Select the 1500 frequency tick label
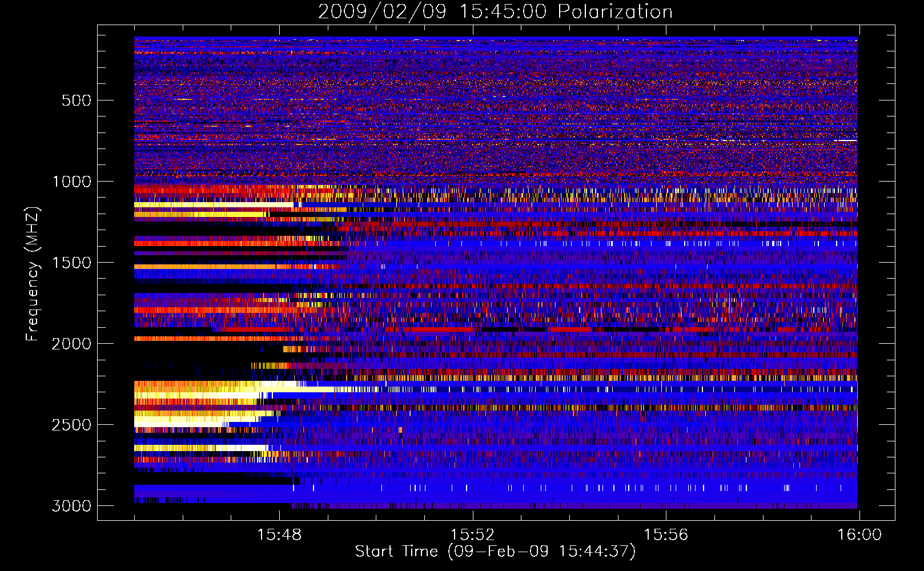The width and height of the screenshot is (924, 571). click(x=72, y=263)
